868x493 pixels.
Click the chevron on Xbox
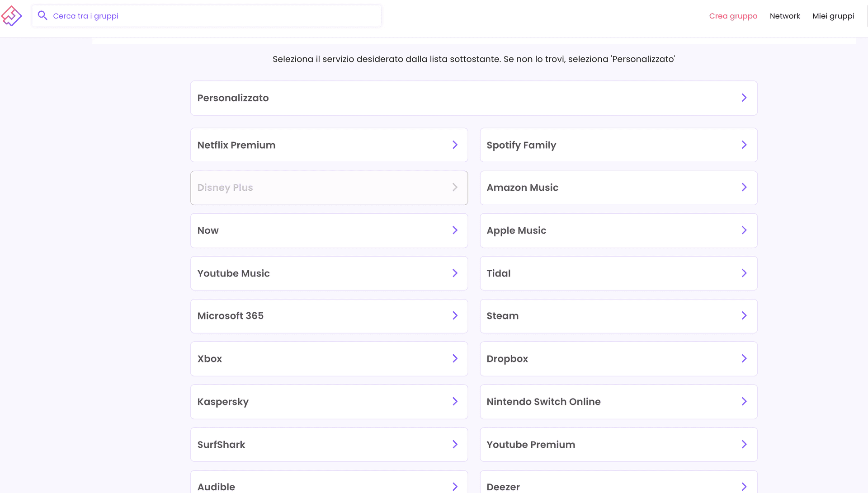(455, 358)
